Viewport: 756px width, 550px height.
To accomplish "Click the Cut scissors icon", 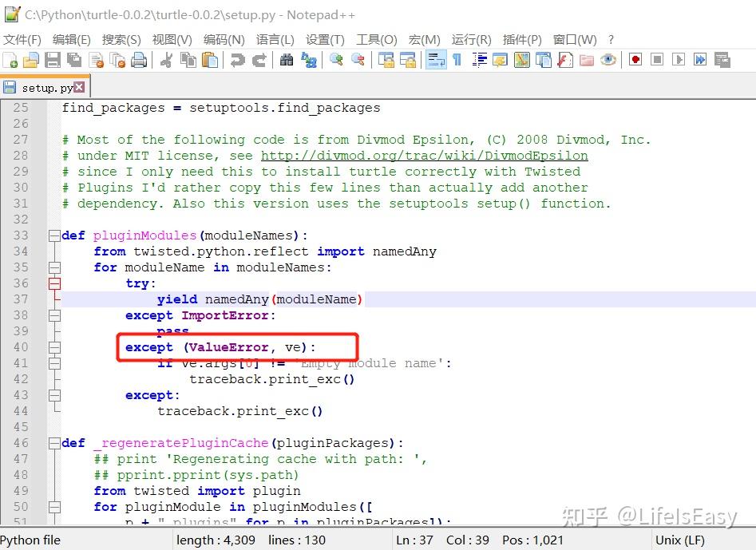I will (x=166, y=60).
